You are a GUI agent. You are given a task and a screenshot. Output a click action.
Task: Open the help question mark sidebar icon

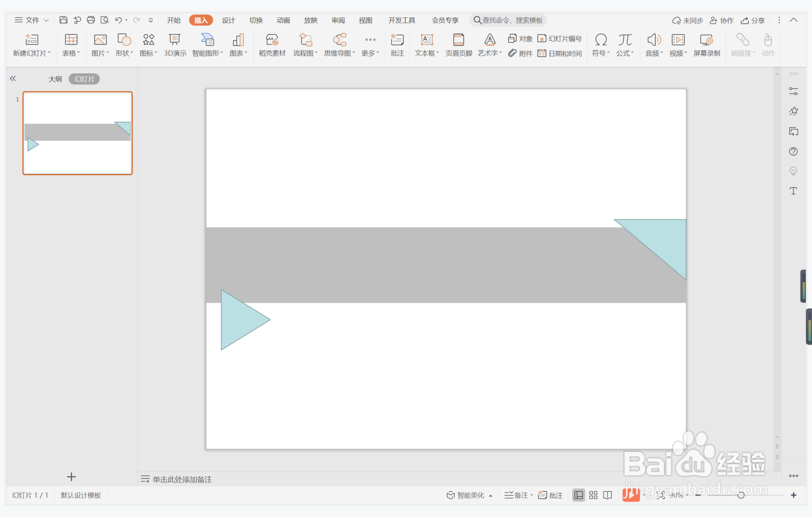click(x=793, y=152)
